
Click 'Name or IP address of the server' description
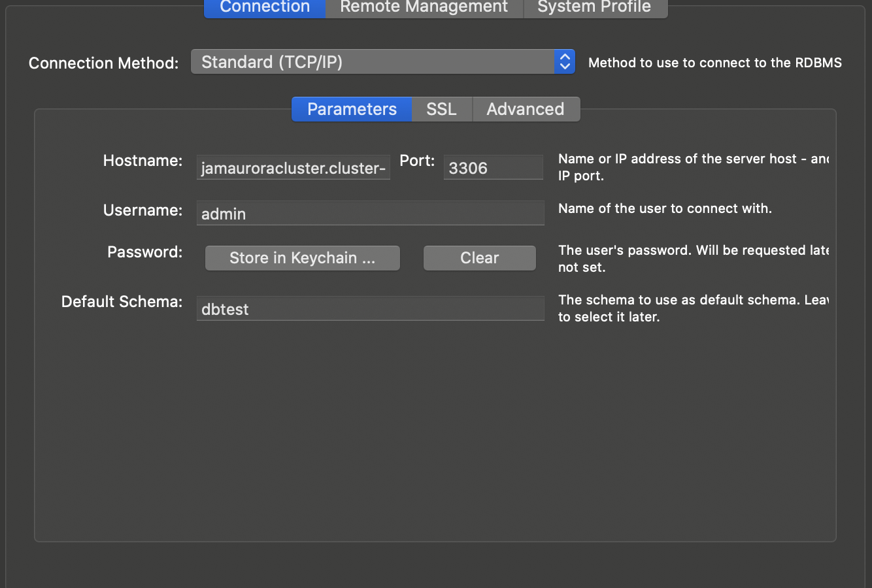coord(694,167)
